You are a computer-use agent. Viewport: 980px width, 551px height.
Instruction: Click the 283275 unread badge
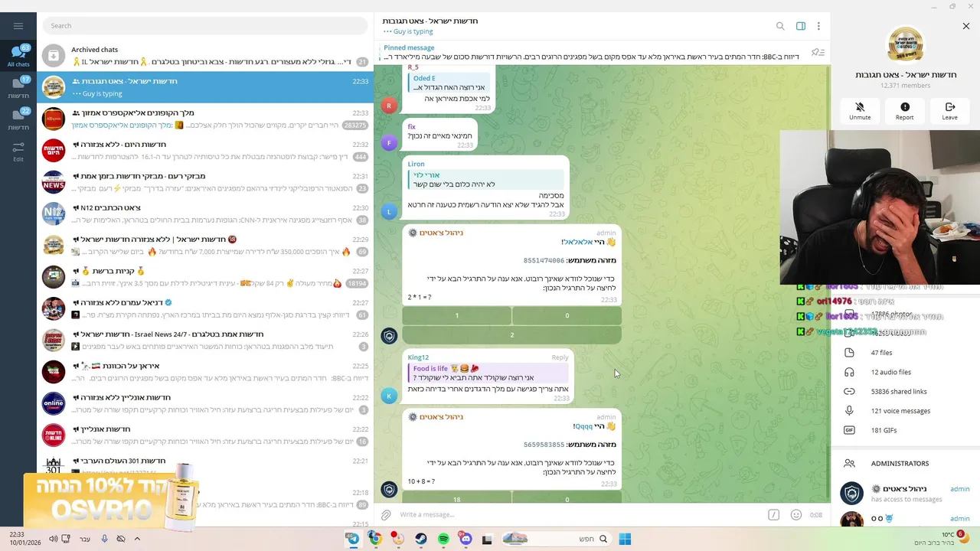click(x=355, y=126)
